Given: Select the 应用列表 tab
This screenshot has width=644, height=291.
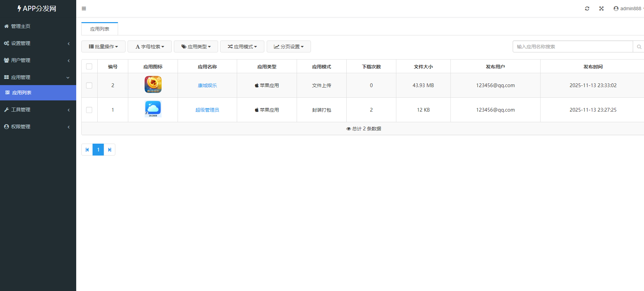Looking at the screenshot, I should (100, 29).
